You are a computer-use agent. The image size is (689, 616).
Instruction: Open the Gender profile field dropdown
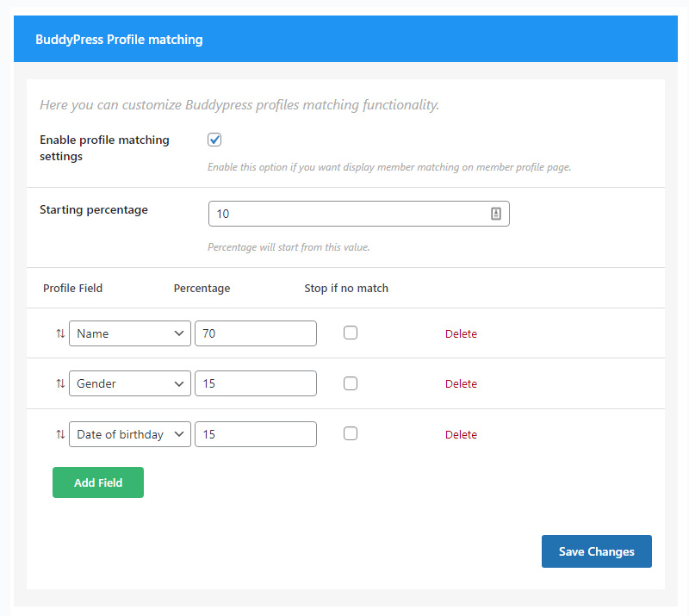pos(130,383)
